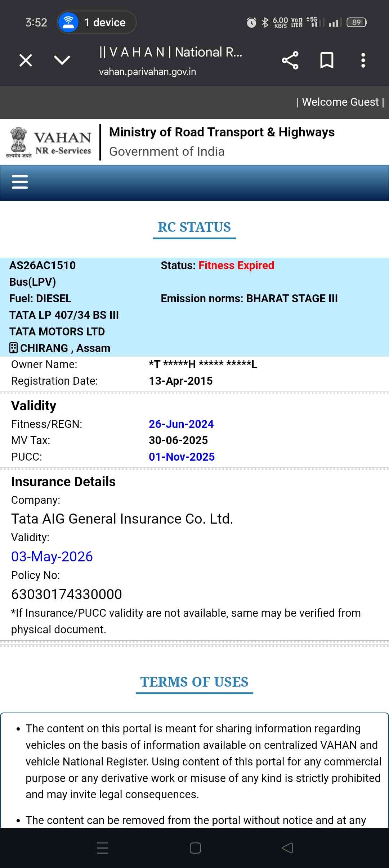Viewport: 389px width, 868px height.
Task: Open the hamburger navigation menu
Action: (20, 182)
